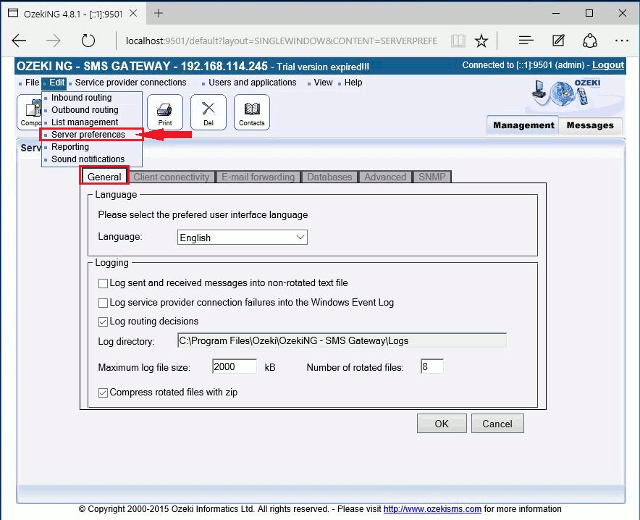This screenshot has height=520, width=640.
Task: Toggle Compress rotated files with zip
Action: coord(103,393)
